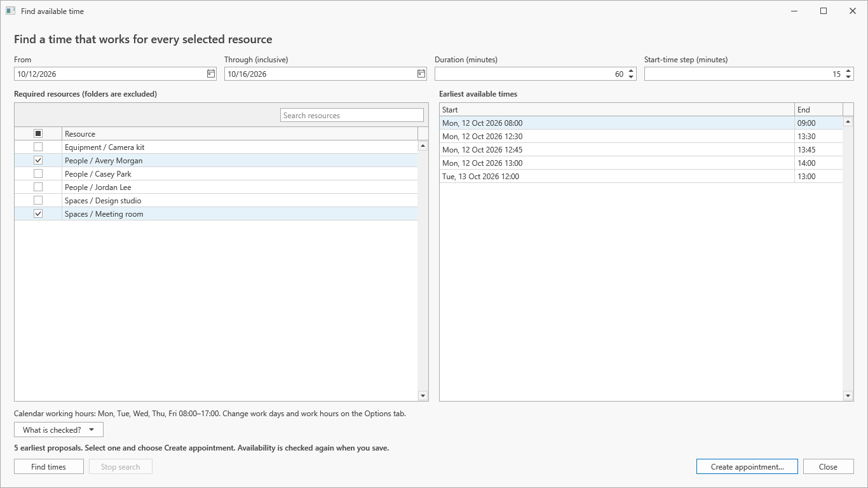Click the Close button at bottom
This screenshot has height=488, width=868.
pos(828,466)
